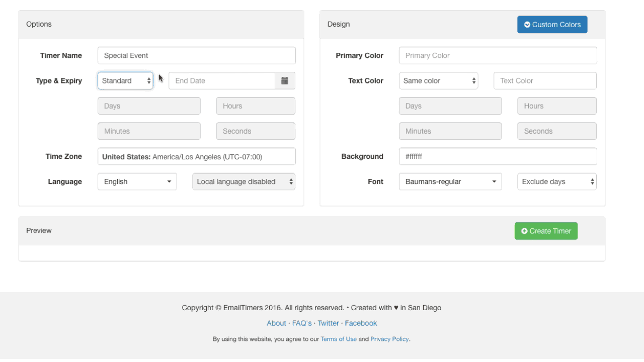Image resolution: width=644 pixels, height=362 pixels.
Task: Click the Primary Color input field
Action: [x=498, y=55]
